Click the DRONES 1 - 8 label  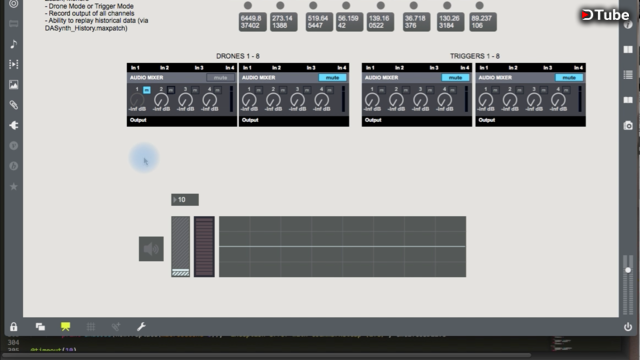[x=238, y=56]
